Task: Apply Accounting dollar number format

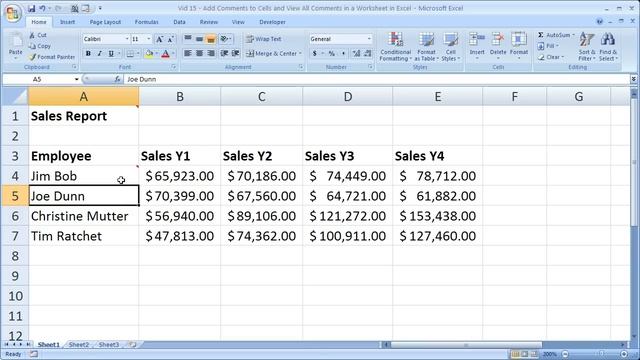Action: (x=314, y=53)
